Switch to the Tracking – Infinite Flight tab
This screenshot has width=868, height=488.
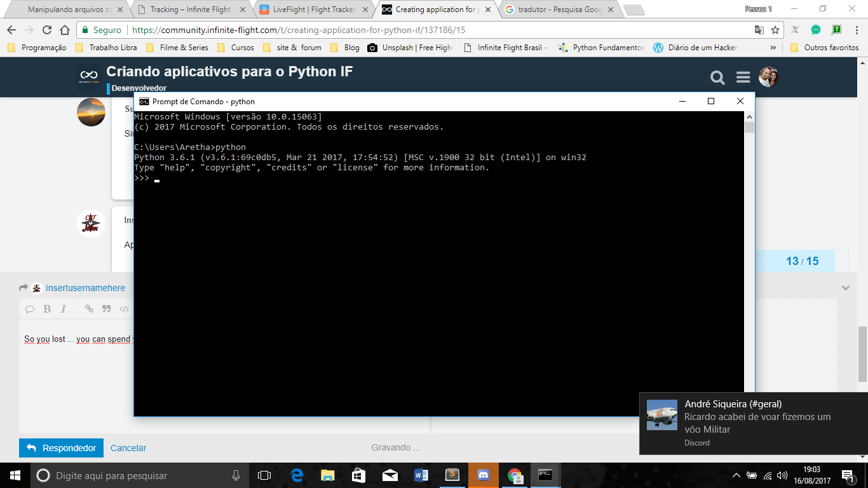click(190, 10)
